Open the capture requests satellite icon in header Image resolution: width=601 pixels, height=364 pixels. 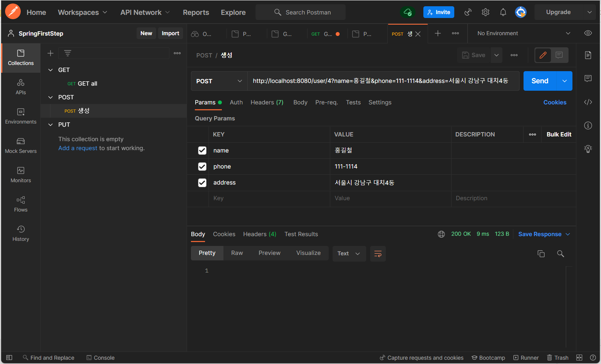468,12
